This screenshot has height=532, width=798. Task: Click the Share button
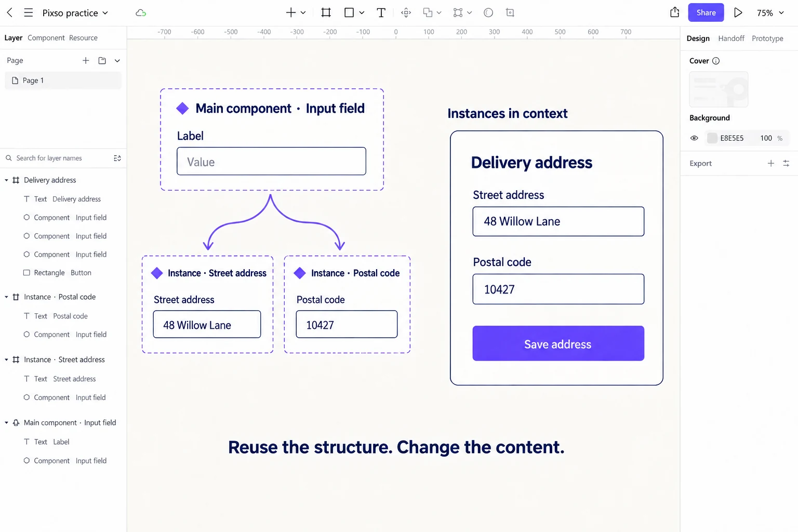706,12
